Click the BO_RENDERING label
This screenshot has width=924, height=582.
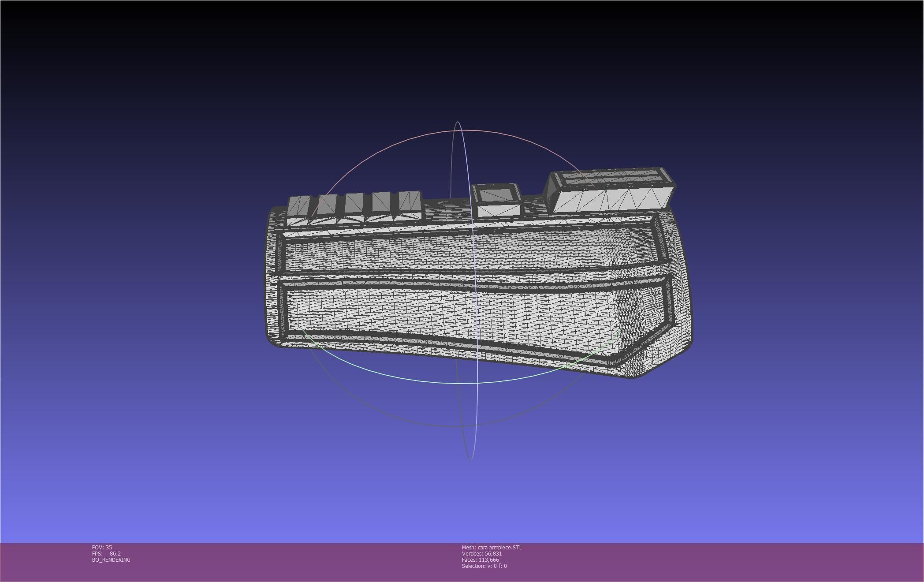coord(111,560)
